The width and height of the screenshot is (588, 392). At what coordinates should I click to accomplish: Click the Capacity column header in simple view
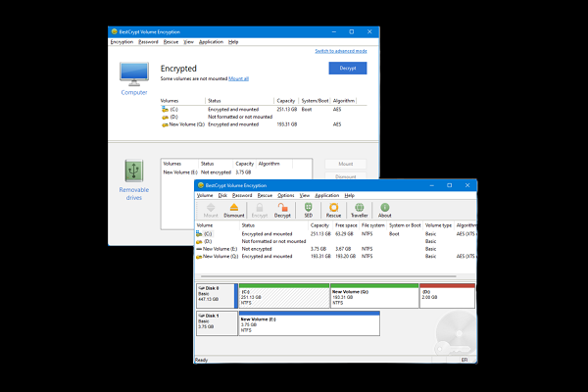tap(286, 100)
